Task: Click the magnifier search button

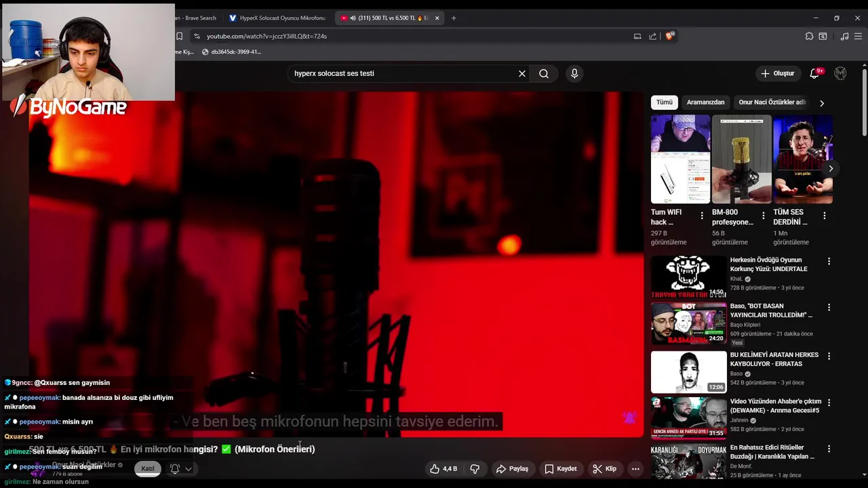Action: [544, 73]
